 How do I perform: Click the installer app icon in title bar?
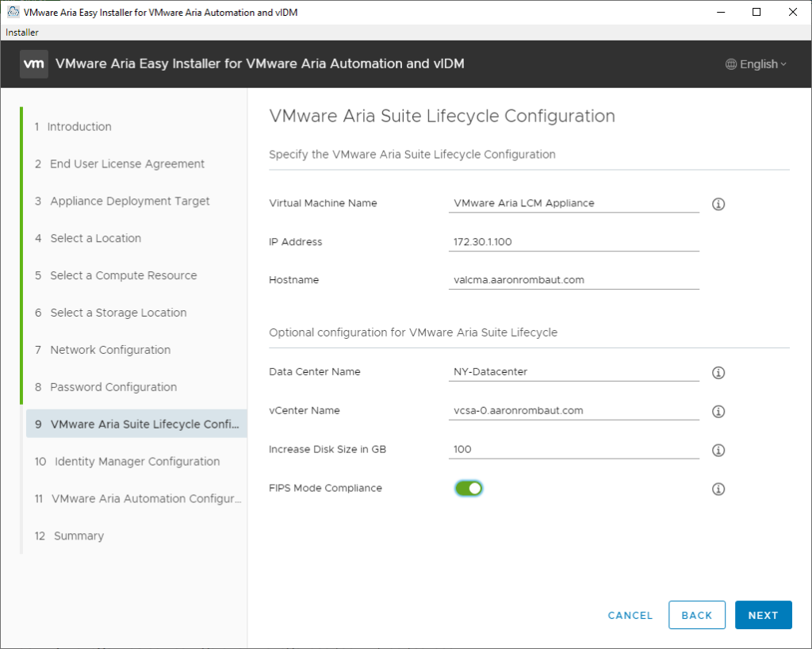point(13,12)
